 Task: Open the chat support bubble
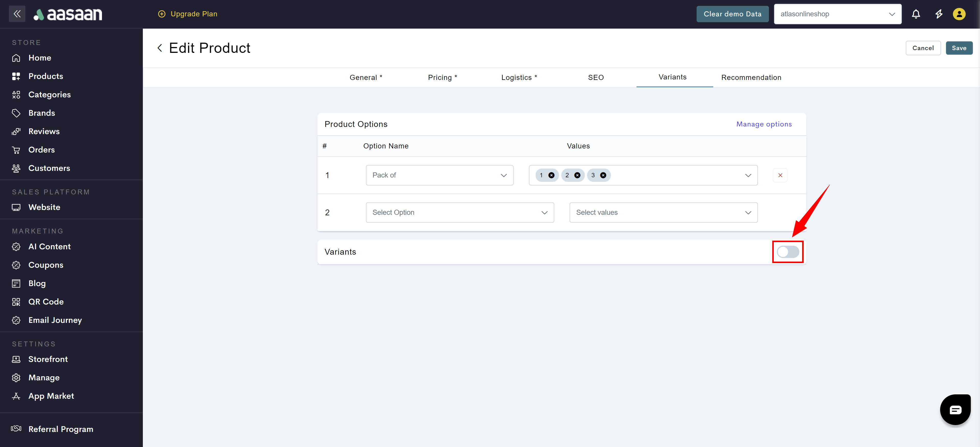click(955, 409)
